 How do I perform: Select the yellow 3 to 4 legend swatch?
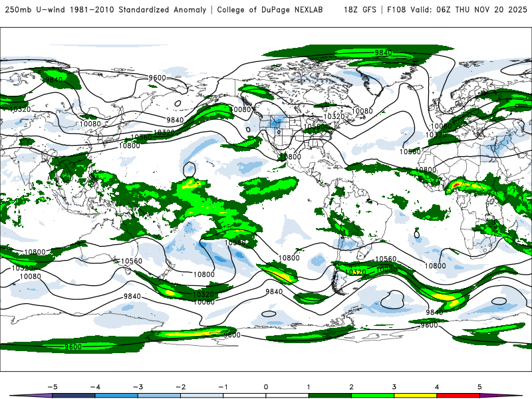pyautogui.click(x=415, y=396)
